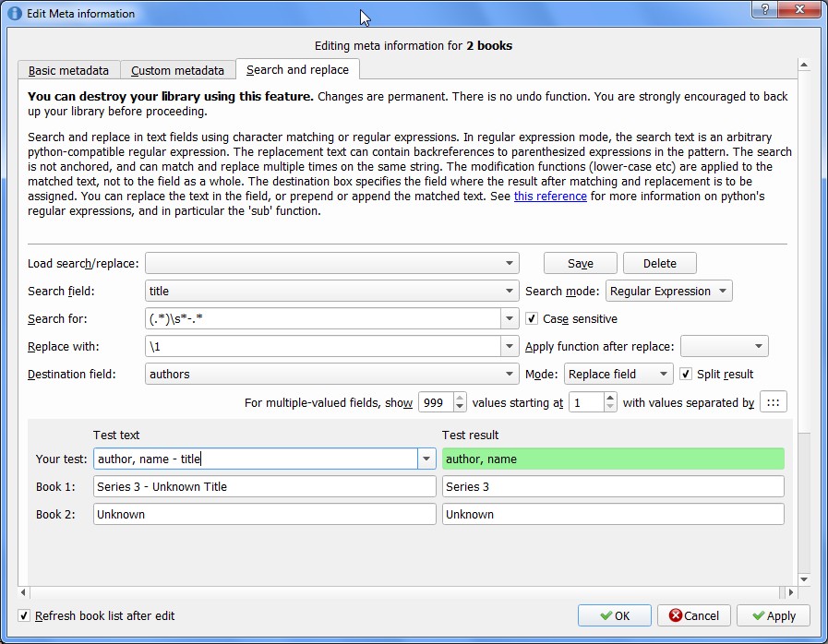Viewport: 828px width, 644px height.
Task: Click the Cancel button
Action: point(694,615)
